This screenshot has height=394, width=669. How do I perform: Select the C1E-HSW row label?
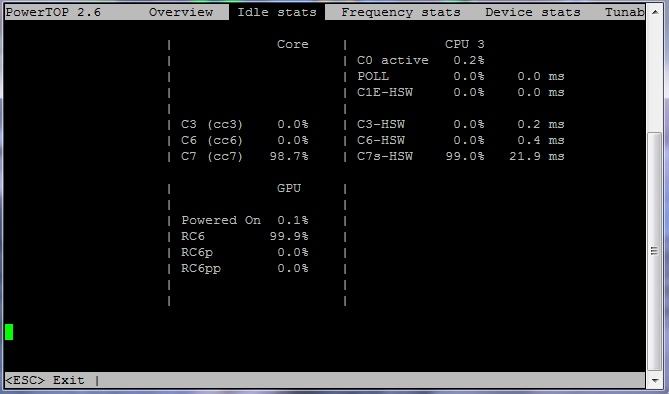tap(385, 92)
